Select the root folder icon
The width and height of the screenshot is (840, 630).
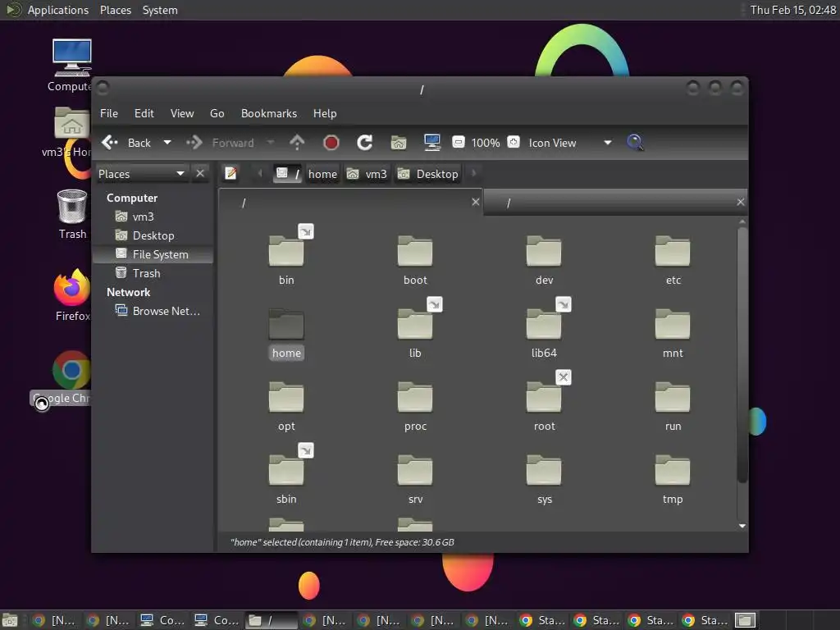tap(544, 397)
